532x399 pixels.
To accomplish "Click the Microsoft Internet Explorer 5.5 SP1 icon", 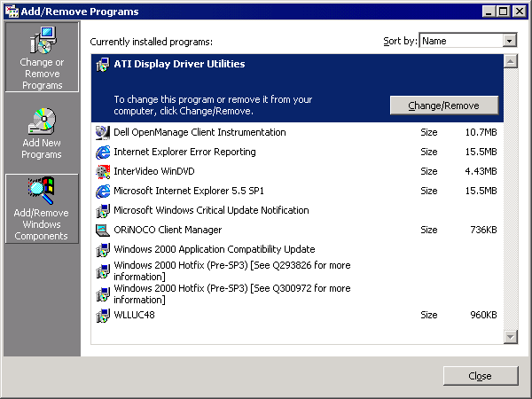I will [103, 192].
